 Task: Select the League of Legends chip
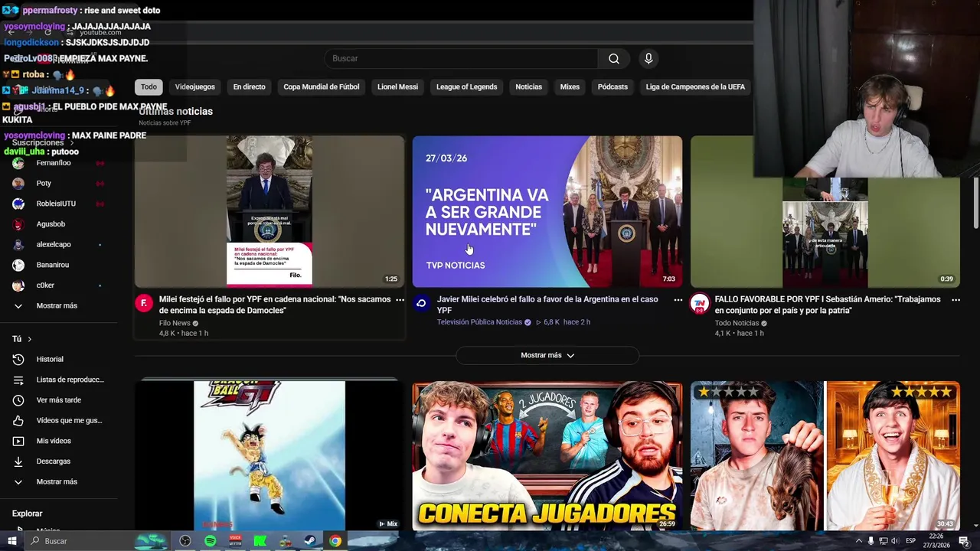[x=467, y=86]
